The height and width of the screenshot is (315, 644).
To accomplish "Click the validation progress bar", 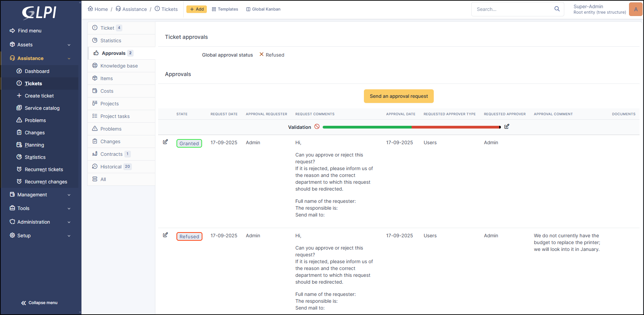I will click(x=411, y=127).
